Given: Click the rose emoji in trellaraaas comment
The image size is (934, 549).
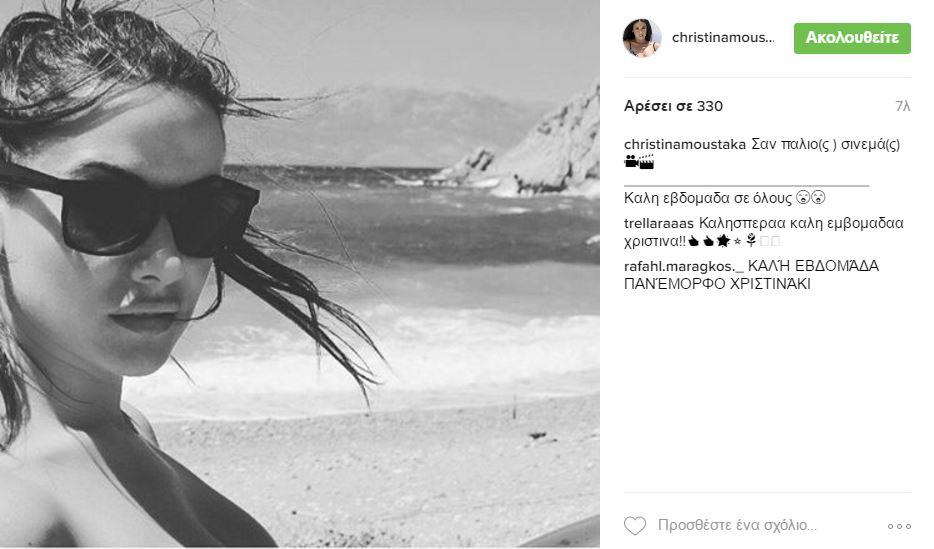Looking at the screenshot, I should pos(751,241).
